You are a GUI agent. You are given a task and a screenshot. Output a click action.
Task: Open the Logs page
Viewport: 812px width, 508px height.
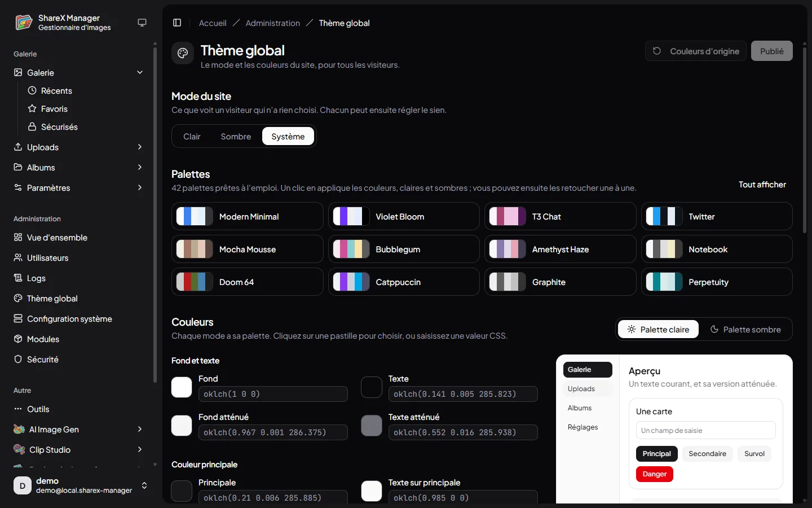79,278
